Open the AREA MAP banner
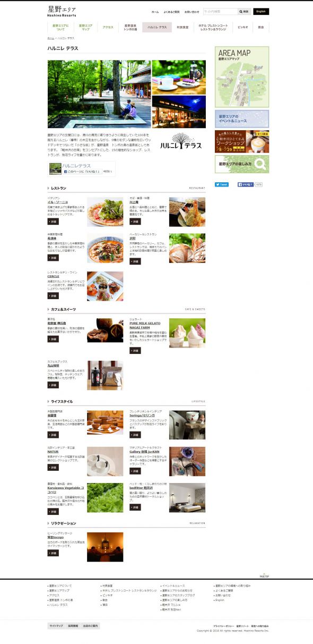 point(242,77)
